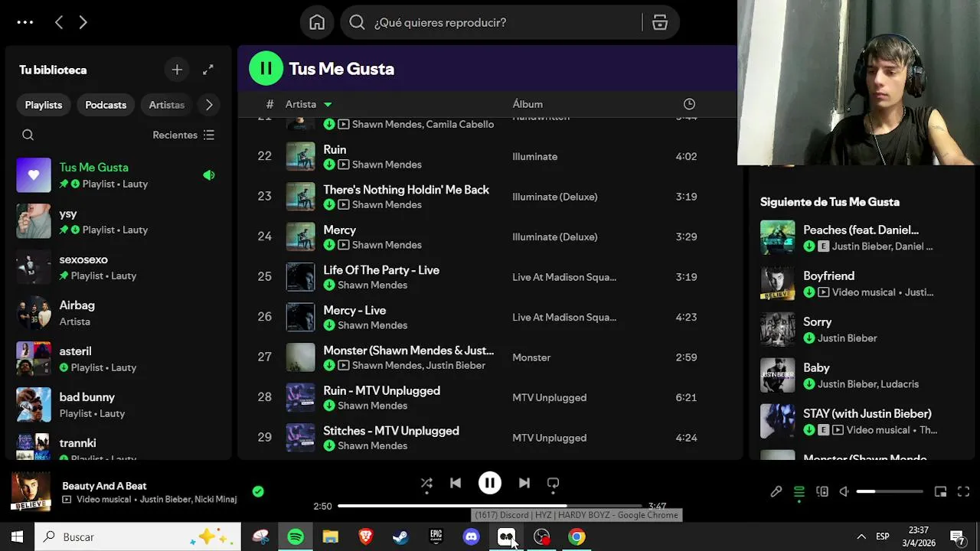Play Boyfriend from the queue
The image size is (980, 551).
(x=861, y=283)
